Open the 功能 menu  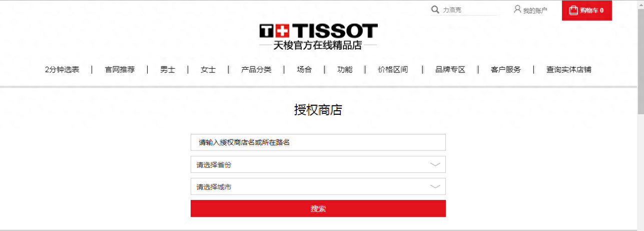345,70
